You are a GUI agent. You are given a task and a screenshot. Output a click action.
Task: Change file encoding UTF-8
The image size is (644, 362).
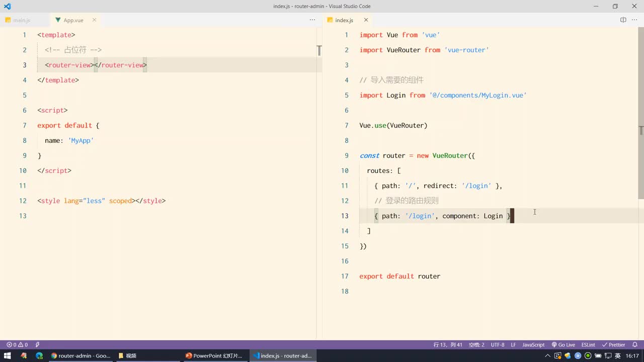(498, 345)
